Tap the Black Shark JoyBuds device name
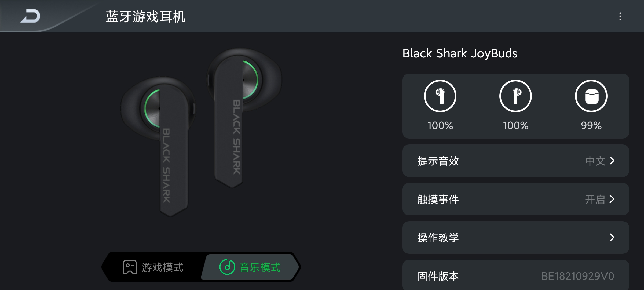 (x=460, y=53)
